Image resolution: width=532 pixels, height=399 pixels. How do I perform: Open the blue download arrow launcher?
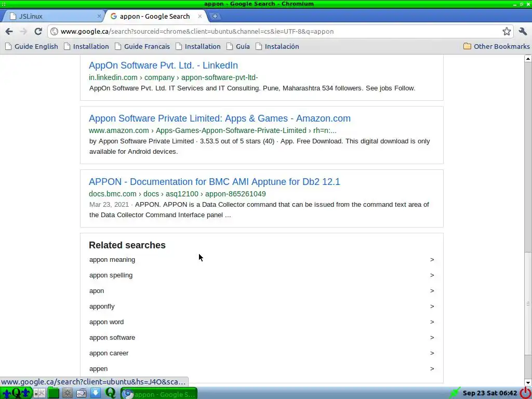(96, 393)
